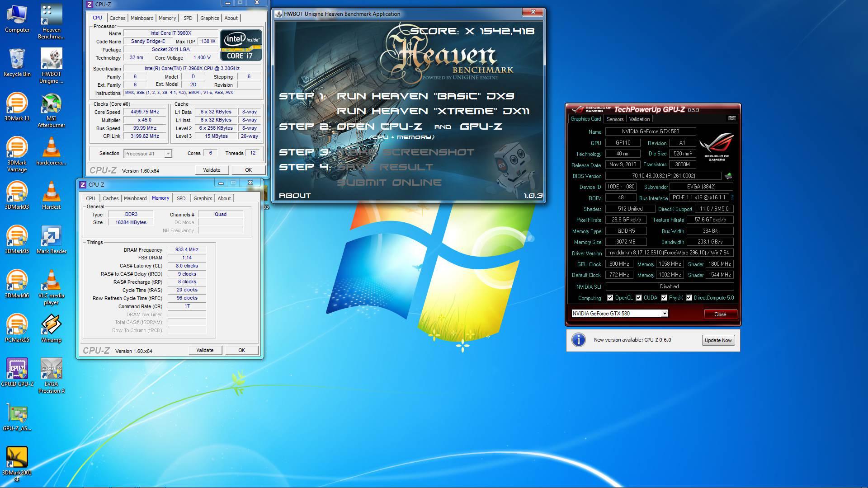Open the Validation tab in GPU-Z
Screen dimensions: 868x488
pyautogui.click(x=639, y=119)
